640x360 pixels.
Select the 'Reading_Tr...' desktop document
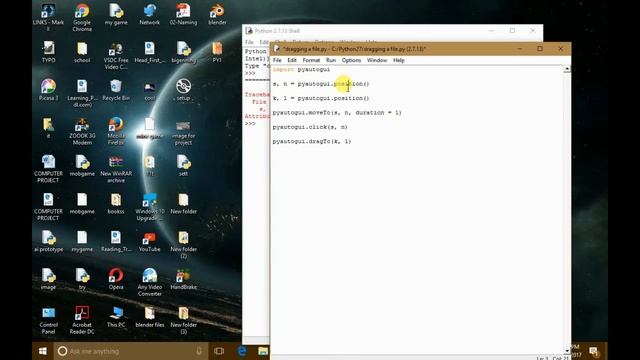[116, 241]
